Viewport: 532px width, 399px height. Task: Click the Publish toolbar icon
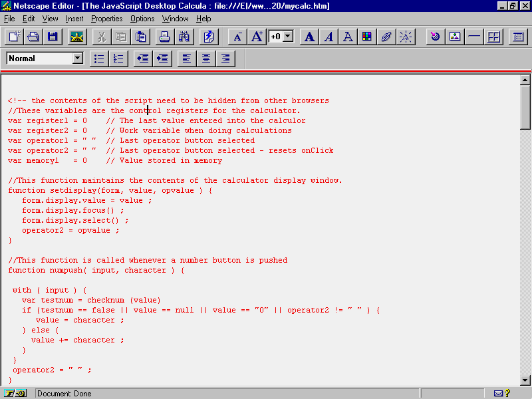pos(208,37)
